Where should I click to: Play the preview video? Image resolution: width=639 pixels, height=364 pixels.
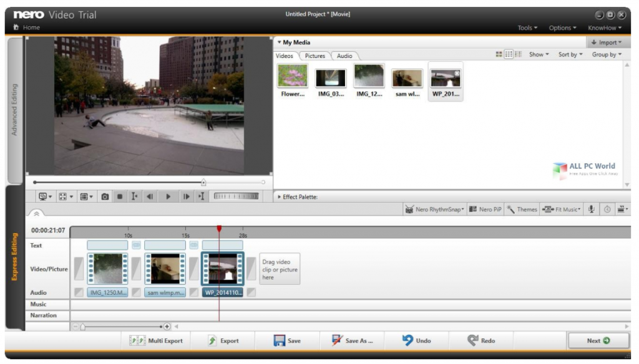pyautogui.click(x=168, y=197)
